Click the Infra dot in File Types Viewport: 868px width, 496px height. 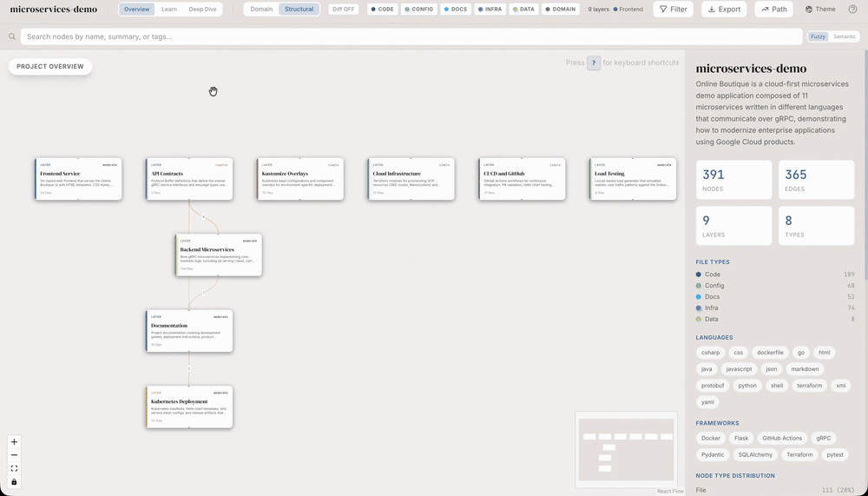pos(699,308)
